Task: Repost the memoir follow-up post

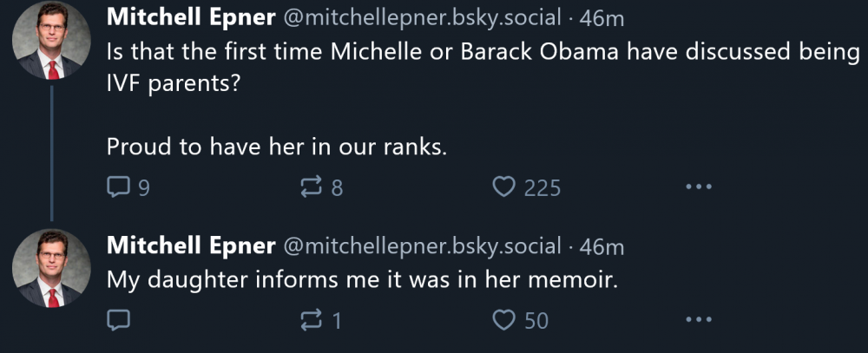Action: pyautogui.click(x=312, y=320)
